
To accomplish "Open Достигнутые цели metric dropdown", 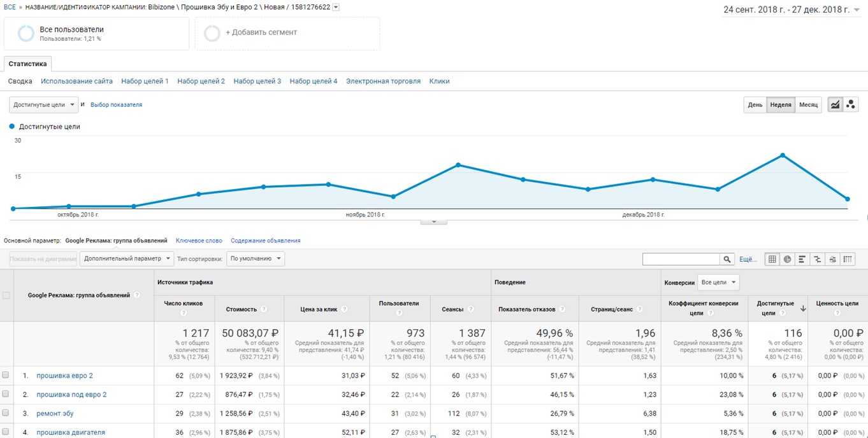I will (x=43, y=104).
